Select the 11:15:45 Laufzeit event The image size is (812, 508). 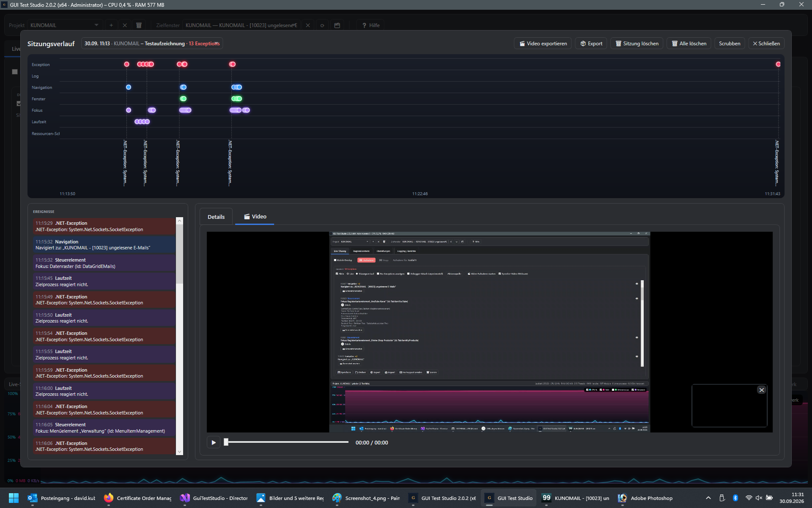pos(104,282)
